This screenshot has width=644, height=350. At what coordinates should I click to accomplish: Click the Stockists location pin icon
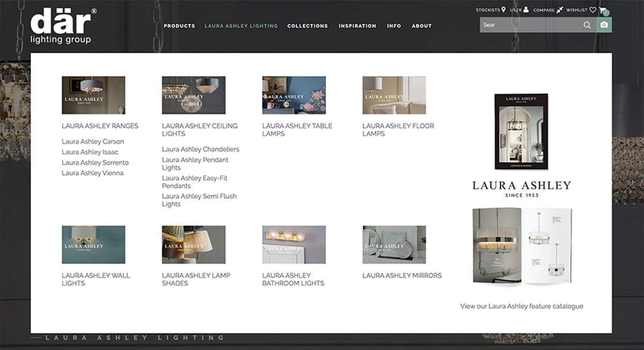pos(503,10)
